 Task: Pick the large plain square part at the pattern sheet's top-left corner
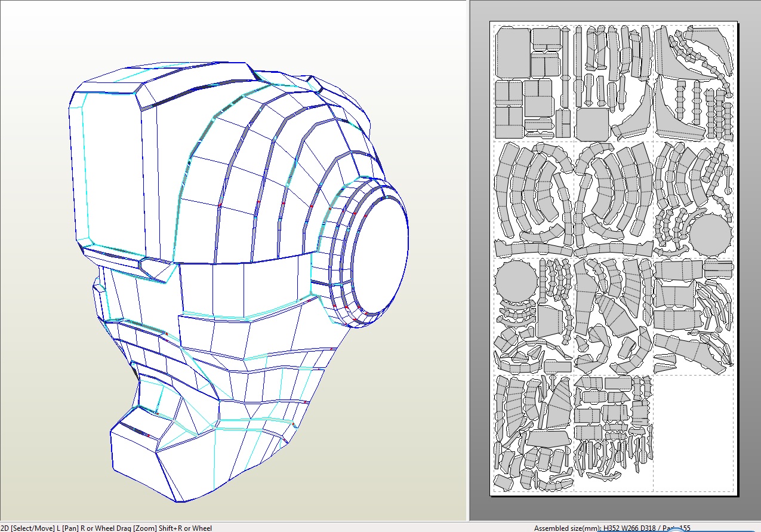pyautogui.click(x=513, y=53)
